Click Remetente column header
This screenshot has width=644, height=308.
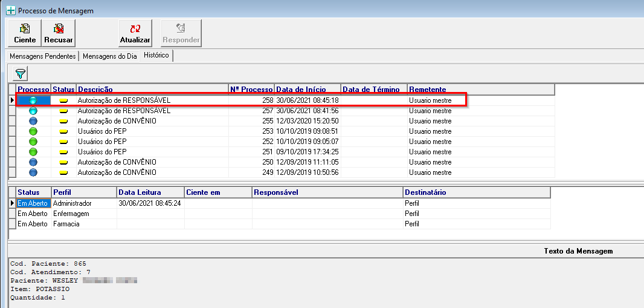(x=481, y=90)
